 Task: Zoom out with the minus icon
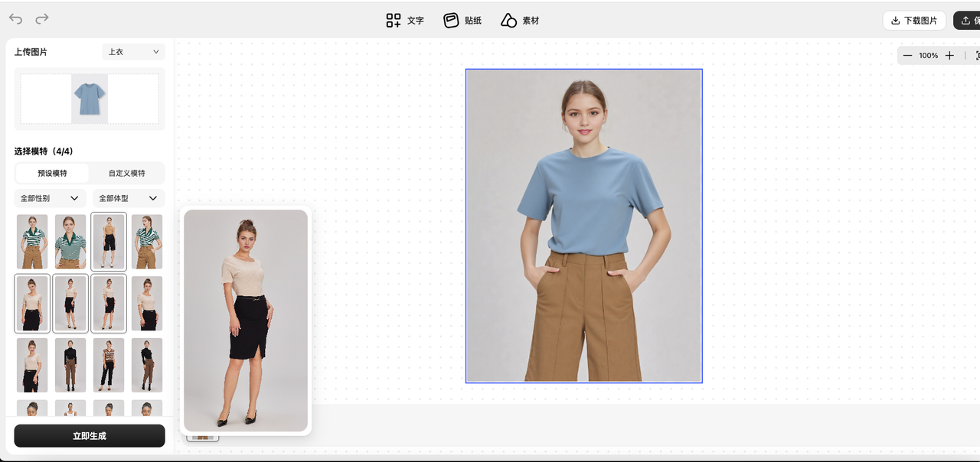click(907, 56)
